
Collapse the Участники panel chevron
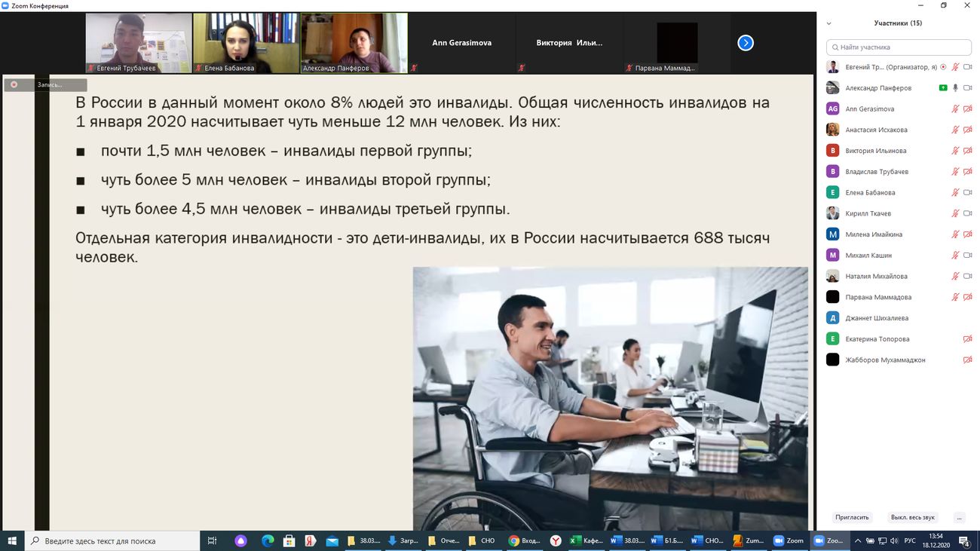click(x=829, y=23)
